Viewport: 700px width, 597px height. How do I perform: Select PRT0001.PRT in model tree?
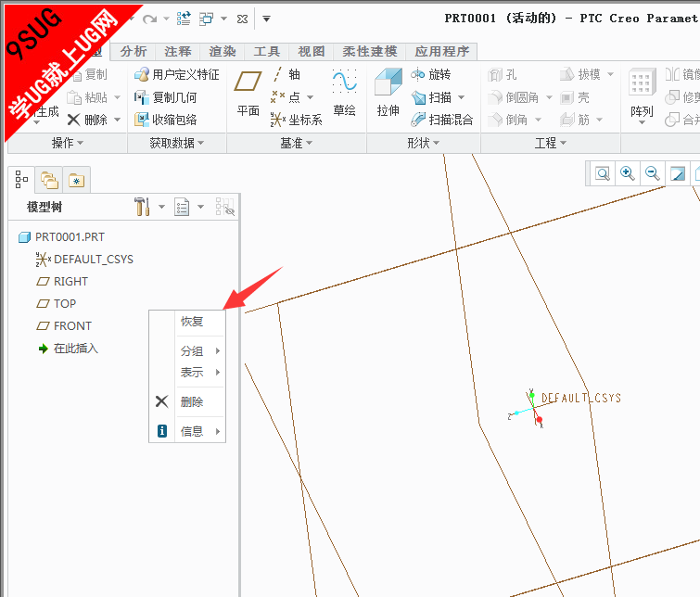61,237
